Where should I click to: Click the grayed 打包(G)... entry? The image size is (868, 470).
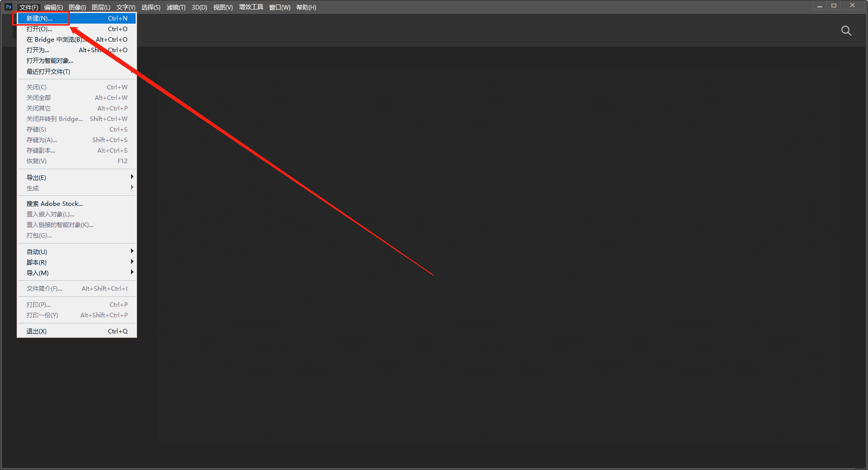coord(77,235)
